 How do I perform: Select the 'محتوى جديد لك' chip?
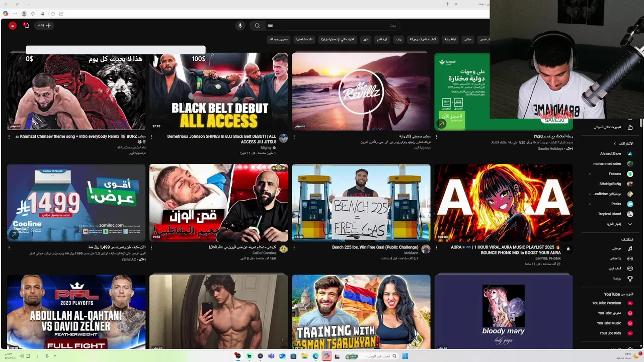(278, 39)
